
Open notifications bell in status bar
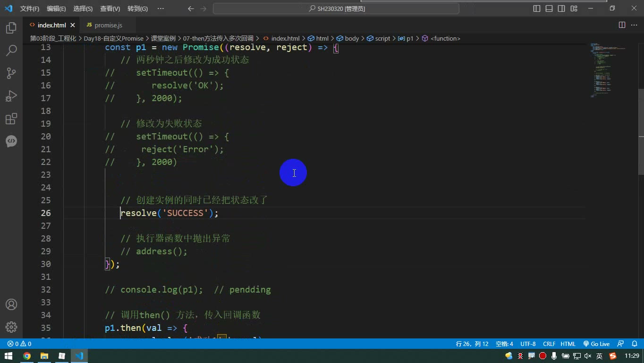[x=634, y=344]
